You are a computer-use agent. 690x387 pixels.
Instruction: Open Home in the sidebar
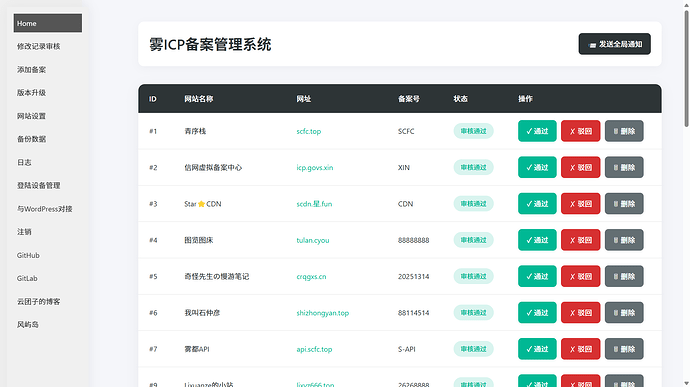[x=48, y=23]
